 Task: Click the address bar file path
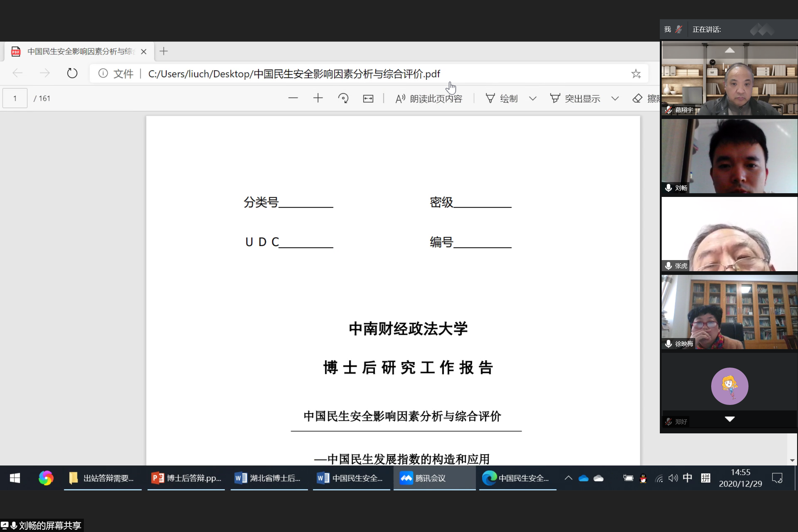click(294, 74)
